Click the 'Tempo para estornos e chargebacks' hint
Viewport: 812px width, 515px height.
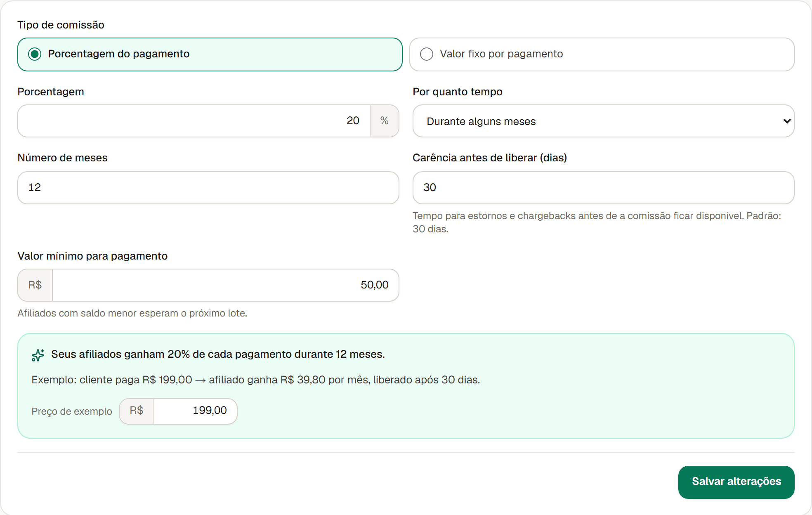coord(597,222)
